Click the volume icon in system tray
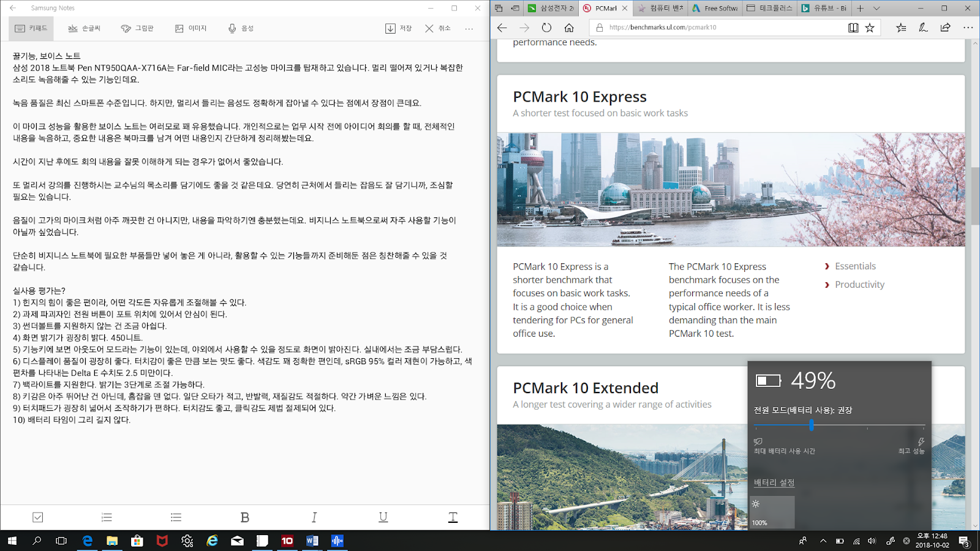980x551 pixels. (872, 541)
